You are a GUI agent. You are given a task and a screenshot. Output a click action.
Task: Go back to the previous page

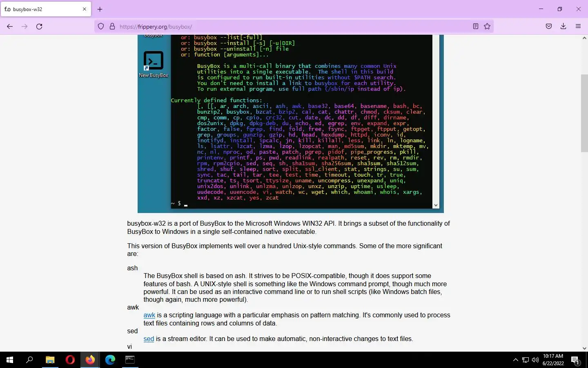coord(10,27)
